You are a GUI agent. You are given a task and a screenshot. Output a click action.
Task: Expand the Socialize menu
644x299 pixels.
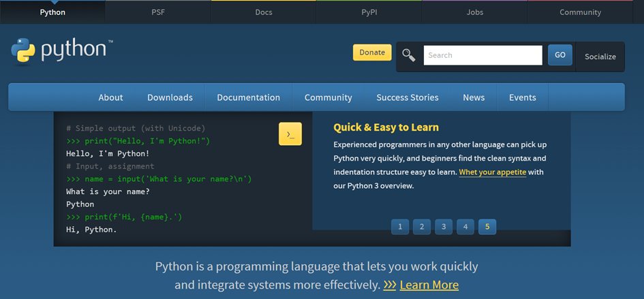(x=600, y=57)
